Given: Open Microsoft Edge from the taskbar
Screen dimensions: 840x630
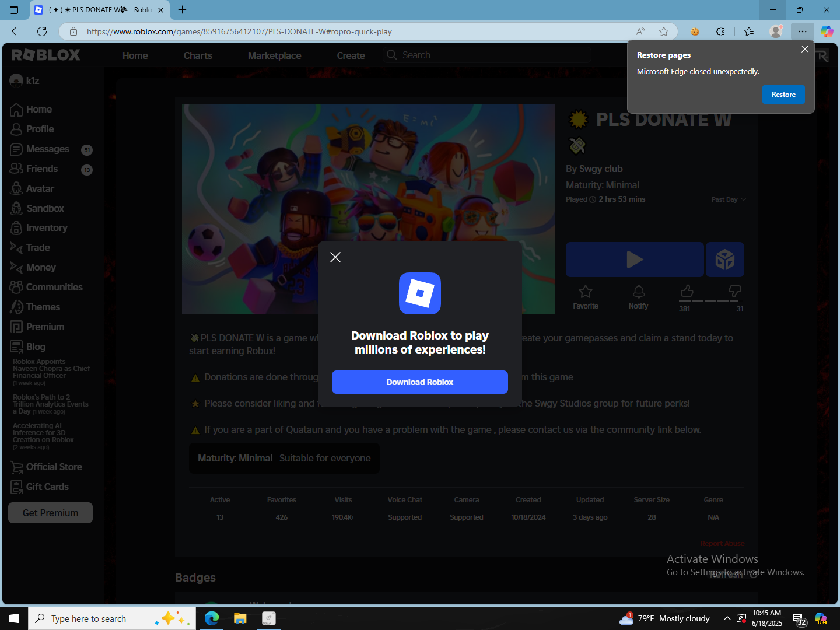Looking at the screenshot, I should (x=212, y=618).
